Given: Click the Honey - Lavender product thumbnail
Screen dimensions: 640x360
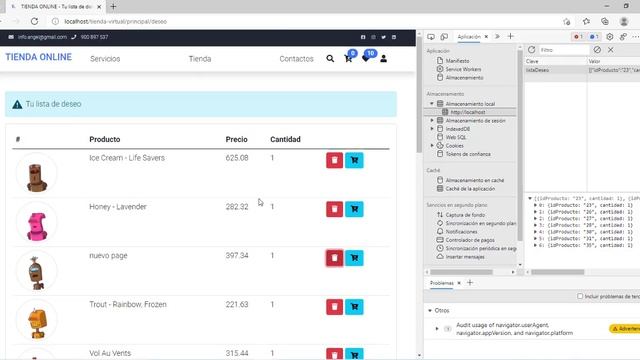Looking at the screenshot, I should click(x=36, y=222).
